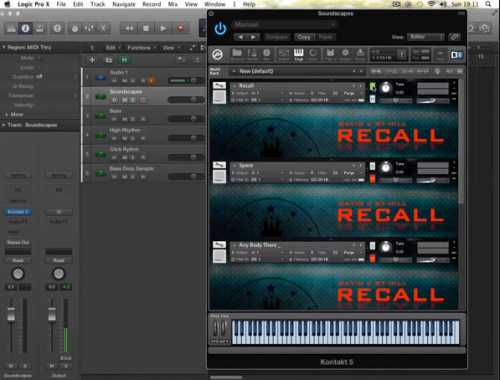Open the Kontakt Files folder icon
Screen dimensions: 500x380
pos(237,54)
